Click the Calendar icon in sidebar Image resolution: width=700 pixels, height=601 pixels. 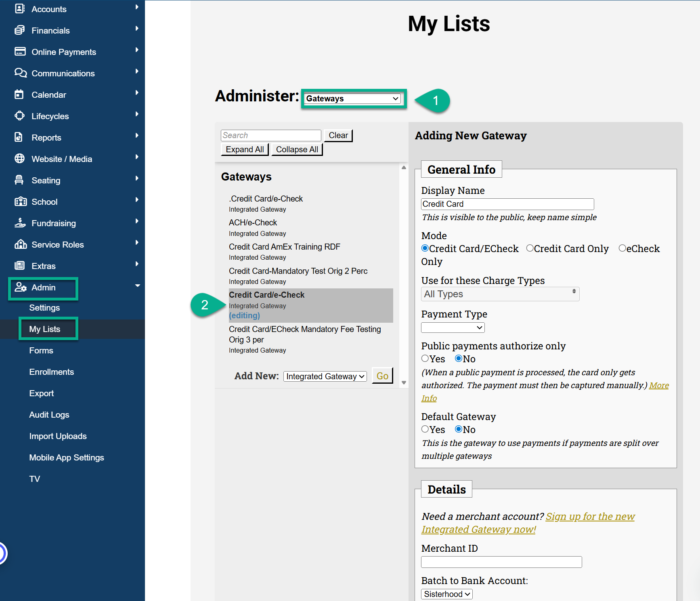[19, 95]
